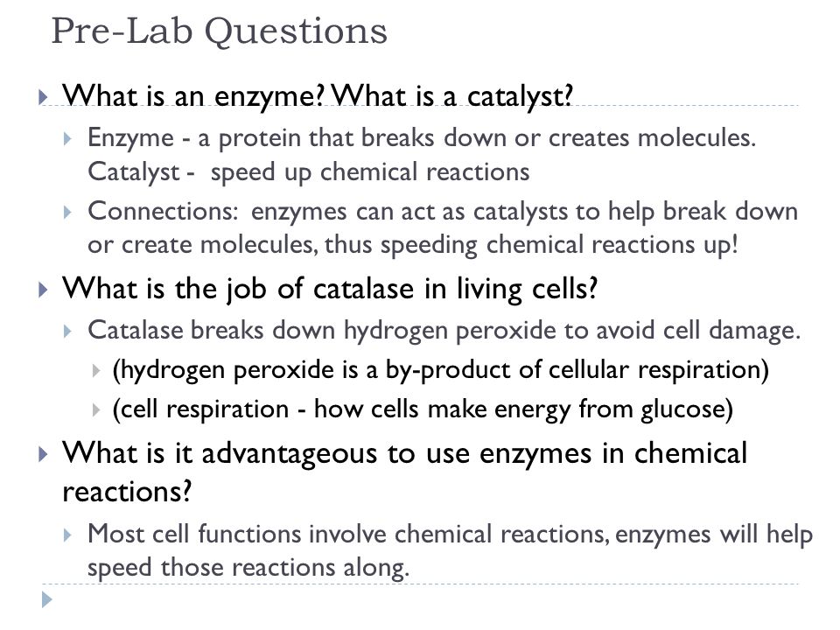Viewport: 840px width, 630px height.
Task: Click the bullet arrow next to 'Connections:'
Action: point(67,213)
